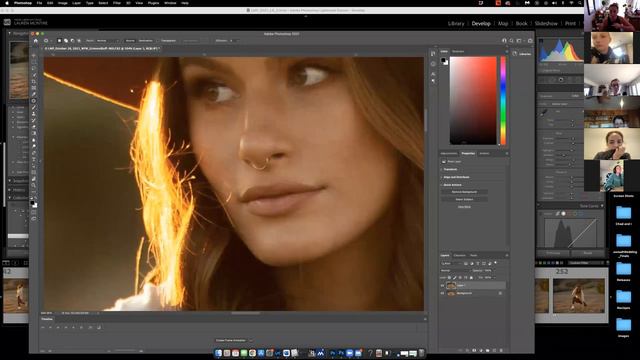The width and height of the screenshot is (640, 360).
Task: Open the Images folder on desktop
Action: coord(623,327)
